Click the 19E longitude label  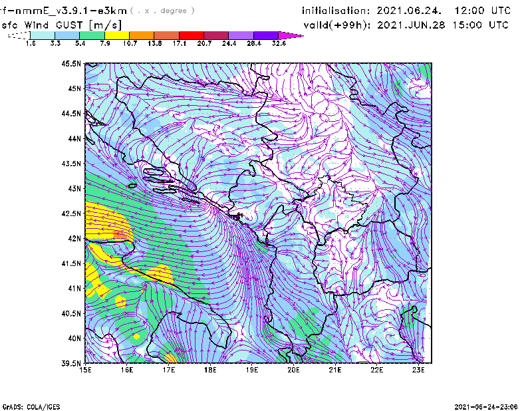pos(252,370)
